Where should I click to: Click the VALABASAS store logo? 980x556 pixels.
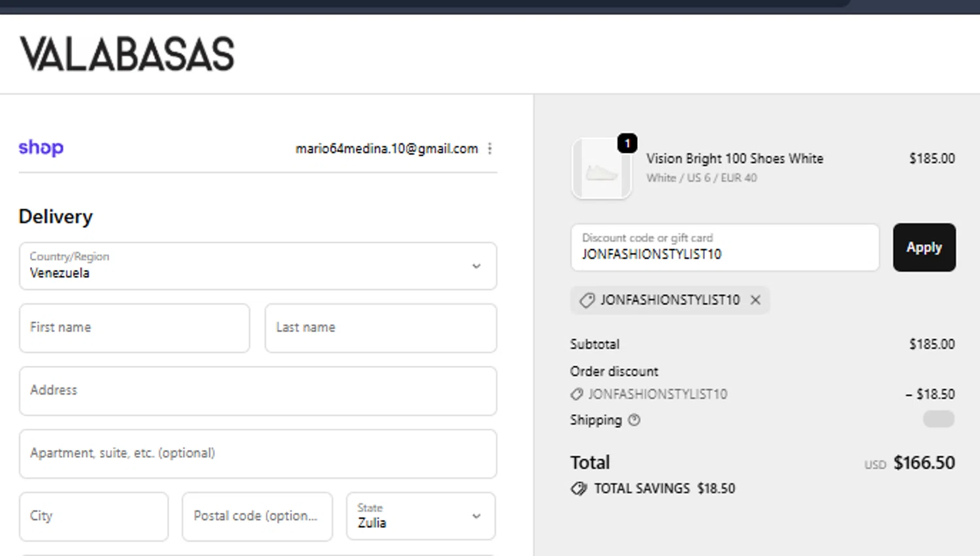pyautogui.click(x=127, y=54)
